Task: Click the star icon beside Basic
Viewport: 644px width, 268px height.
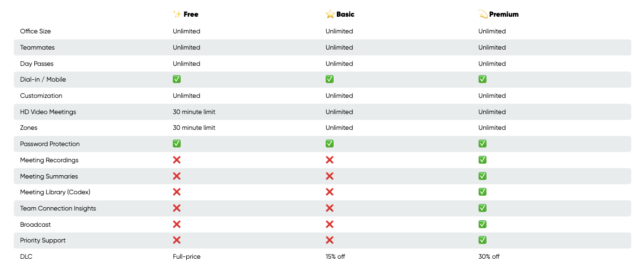Action: coord(330,14)
